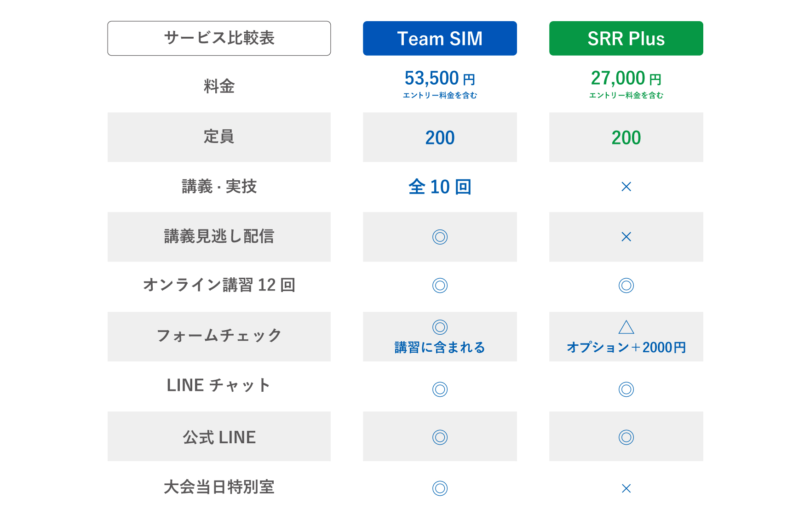Click double-circle for Team SIM 講義見逃し配信
Viewport: 810px width, 532px height.
tap(440, 237)
